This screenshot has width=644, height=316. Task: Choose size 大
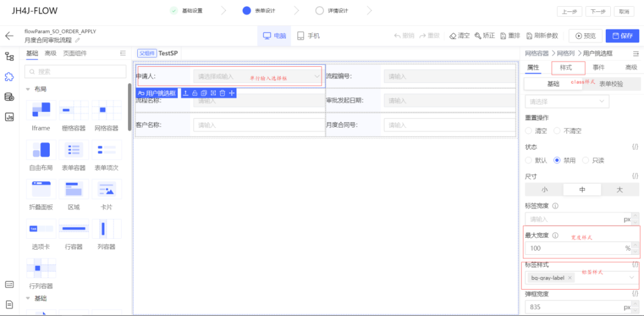[x=620, y=190]
